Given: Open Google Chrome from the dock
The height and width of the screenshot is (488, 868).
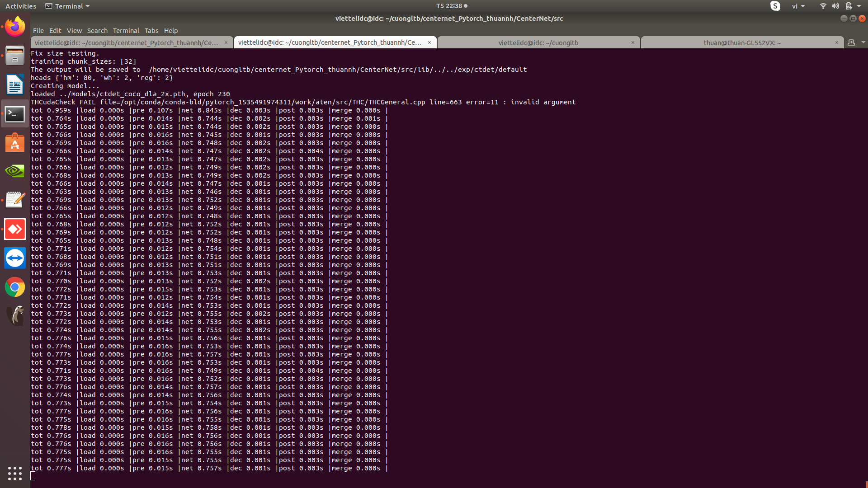Looking at the screenshot, I should 15,287.
